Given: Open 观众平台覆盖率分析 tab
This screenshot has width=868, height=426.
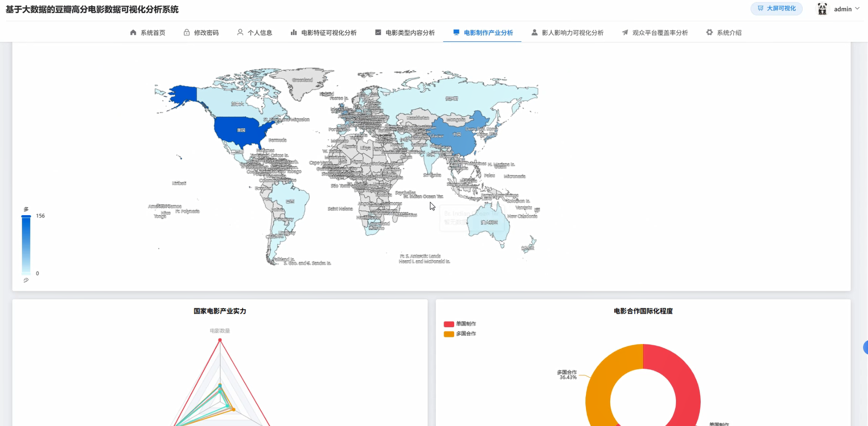Looking at the screenshot, I should pyautogui.click(x=654, y=33).
